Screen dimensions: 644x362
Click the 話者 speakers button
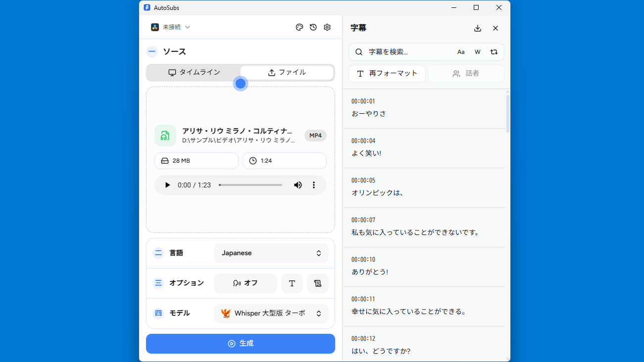pyautogui.click(x=466, y=73)
